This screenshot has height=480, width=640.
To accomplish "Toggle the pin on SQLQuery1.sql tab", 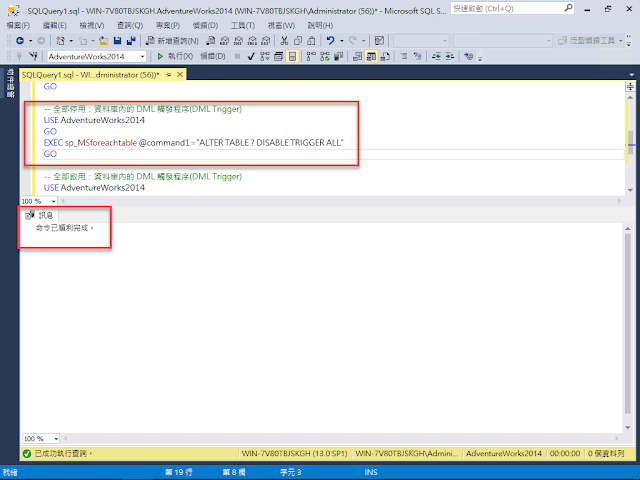I will click(168, 75).
